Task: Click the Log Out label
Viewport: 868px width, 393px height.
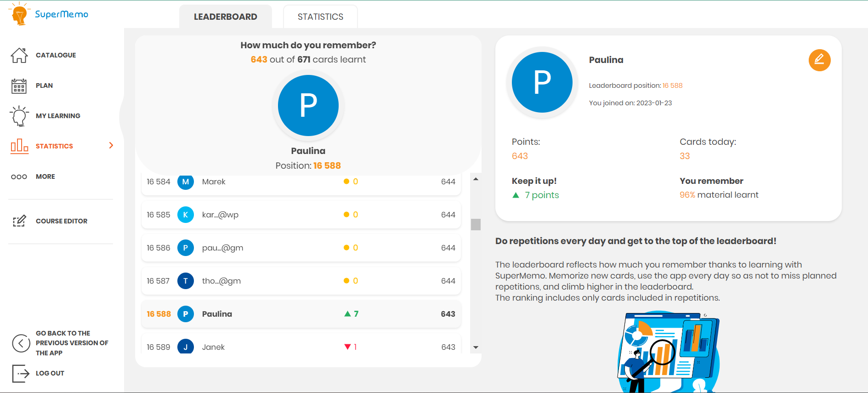Action: (50, 373)
